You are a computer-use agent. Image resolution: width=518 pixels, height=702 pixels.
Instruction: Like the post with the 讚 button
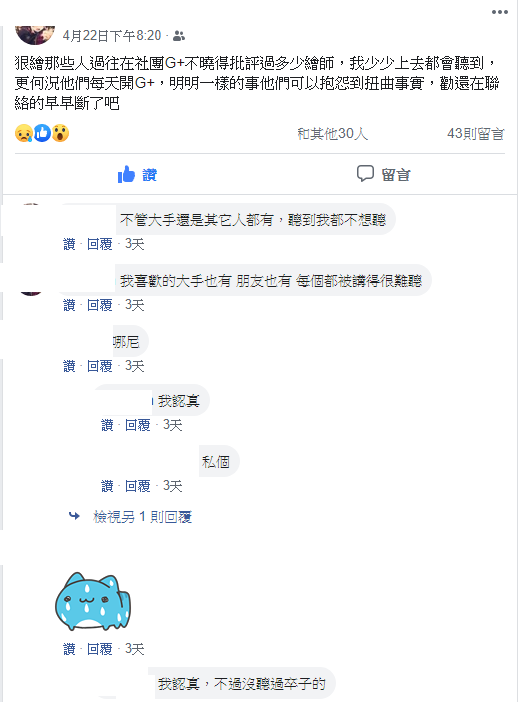click(137, 174)
